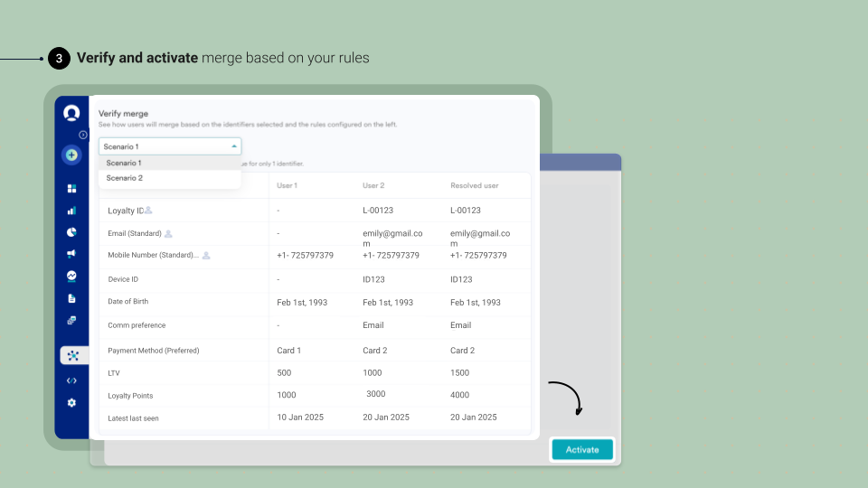The height and width of the screenshot is (488, 868).
Task: Click the Resolved user column header
Action: [474, 185]
